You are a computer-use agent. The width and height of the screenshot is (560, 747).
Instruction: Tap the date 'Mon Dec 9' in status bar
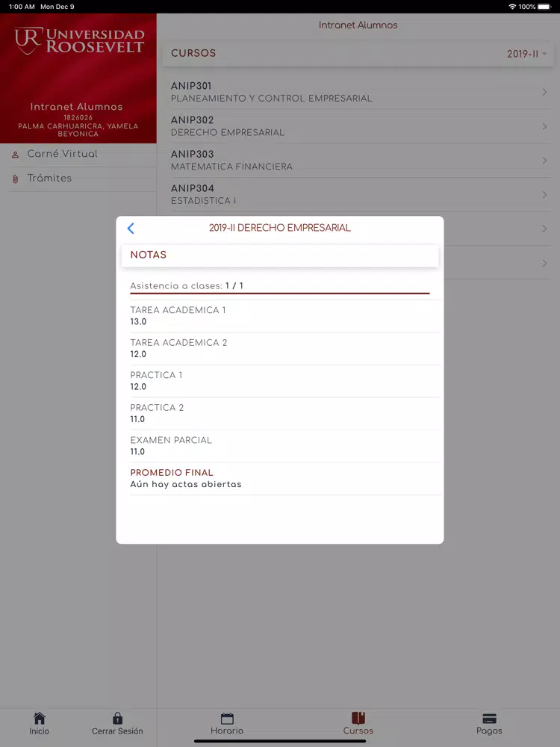pyautogui.click(x=57, y=7)
